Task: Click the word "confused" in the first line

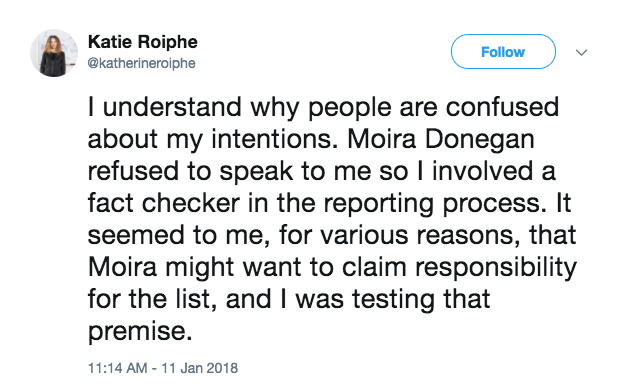Action: (502, 107)
